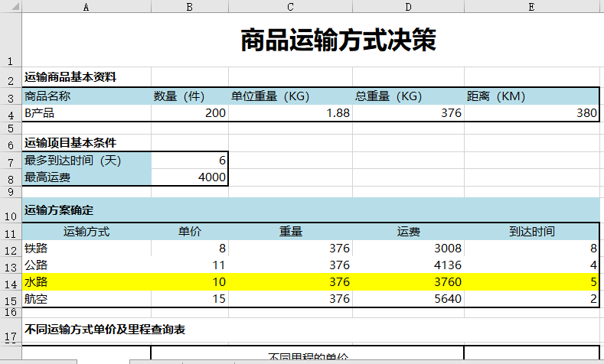This screenshot has width=604, height=364.
Task: Select the 公路 unit price 11 cell
Action: tap(189, 265)
